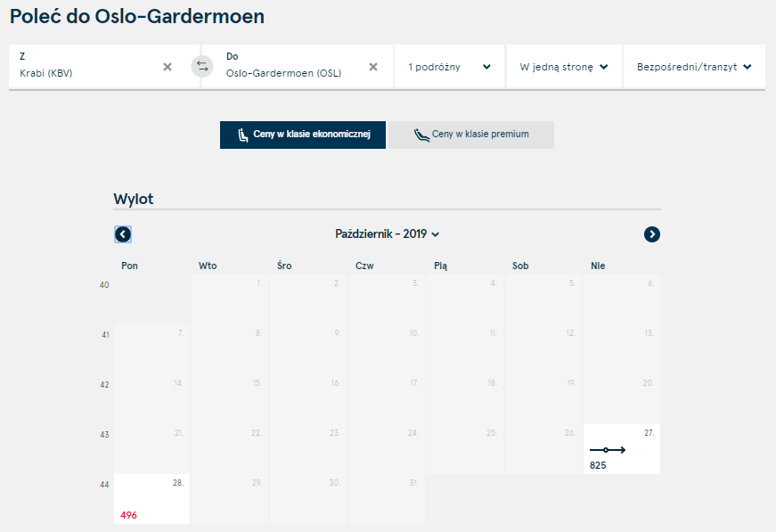Go to previous month in calendar
Image resolution: width=776 pixels, height=532 pixels.
(x=123, y=234)
